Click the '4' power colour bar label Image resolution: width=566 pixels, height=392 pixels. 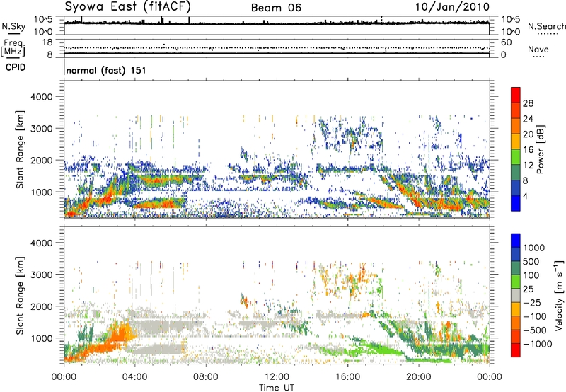pyautogui.click(x=525, y=196)
